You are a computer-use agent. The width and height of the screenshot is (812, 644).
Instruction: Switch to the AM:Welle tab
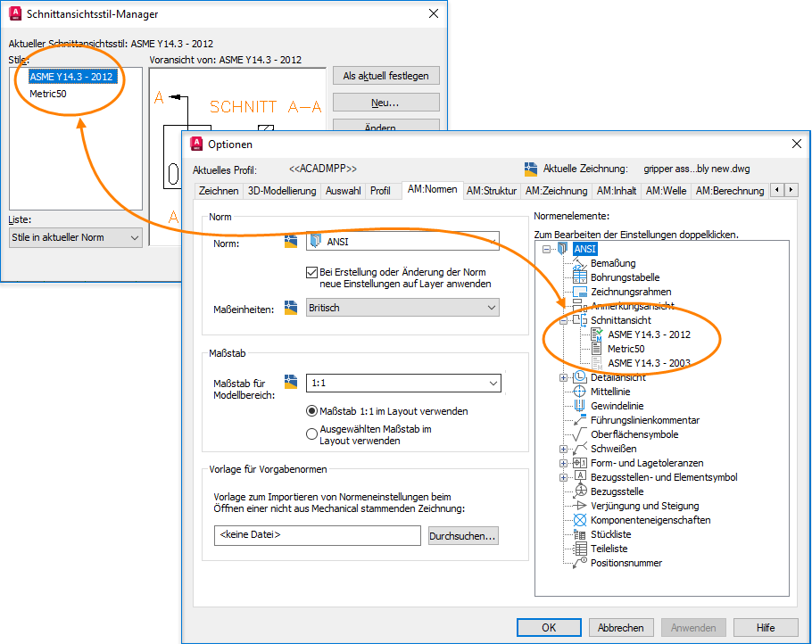[x=666, y=191]
